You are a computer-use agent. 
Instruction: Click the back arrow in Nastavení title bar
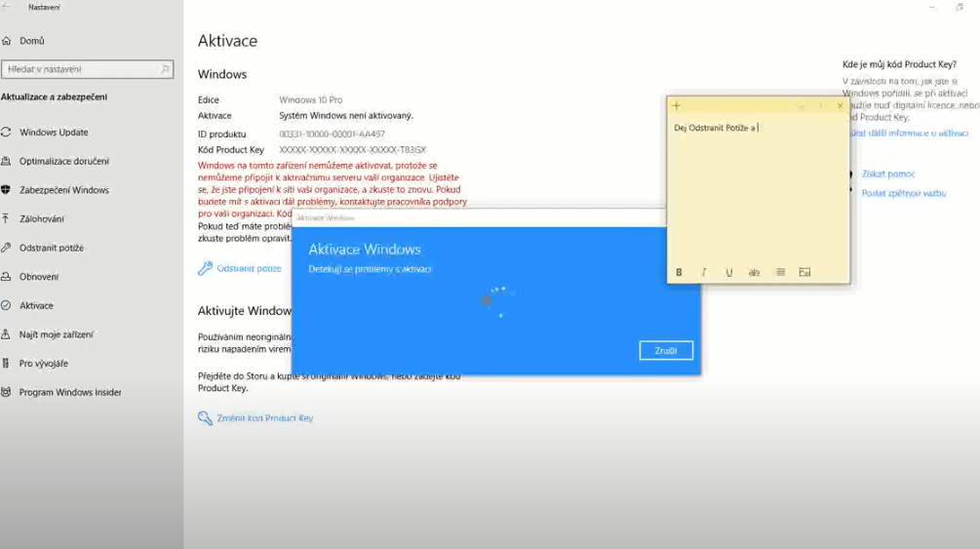click(7, 7)
